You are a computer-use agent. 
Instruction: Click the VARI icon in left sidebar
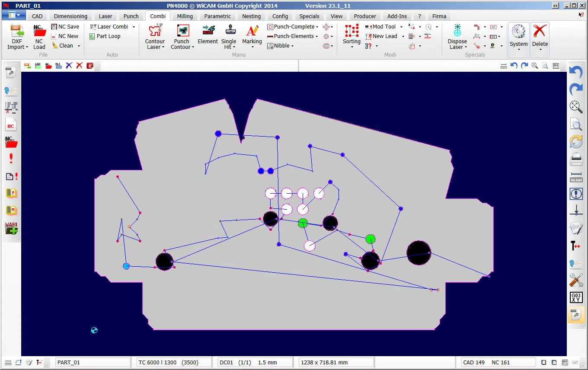point(11,228)
